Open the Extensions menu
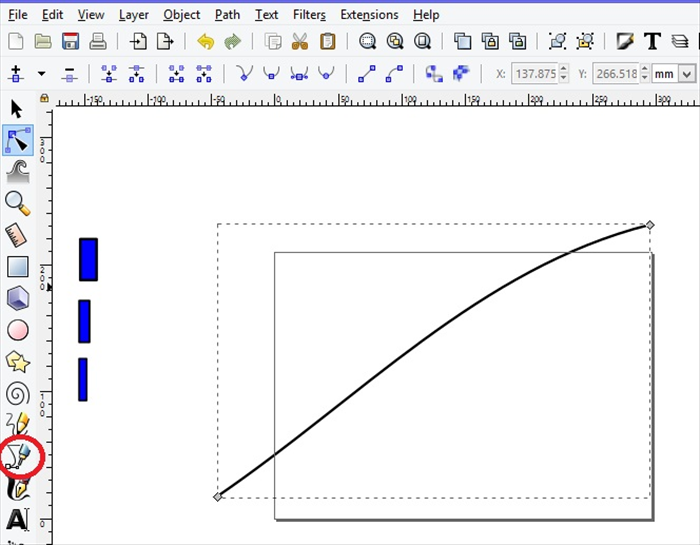 pos(369,15)
